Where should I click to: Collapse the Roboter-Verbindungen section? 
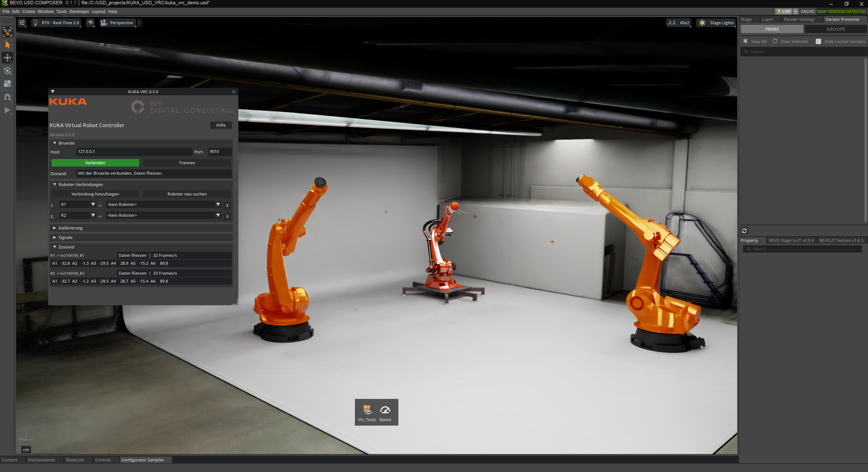[x=55, y=185]
